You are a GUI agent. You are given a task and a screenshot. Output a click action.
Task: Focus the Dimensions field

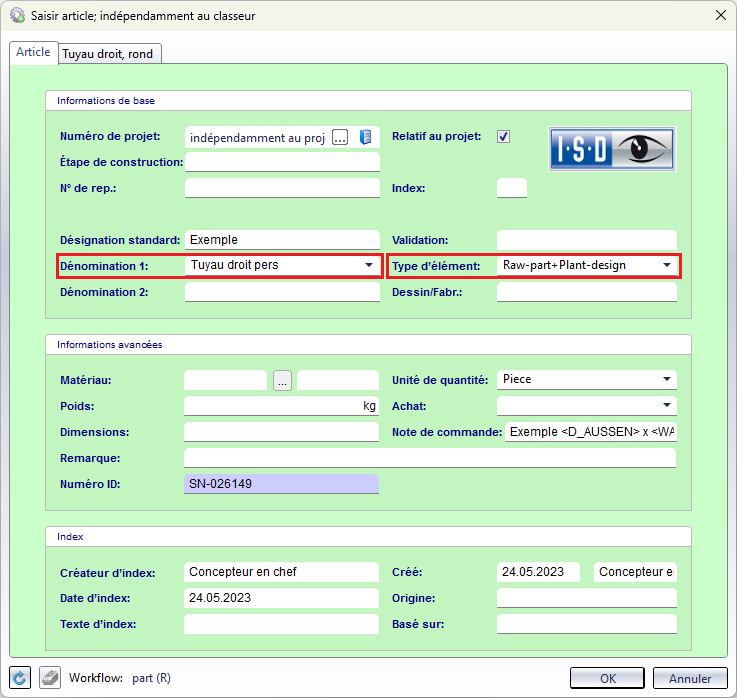tap(281, 431)
